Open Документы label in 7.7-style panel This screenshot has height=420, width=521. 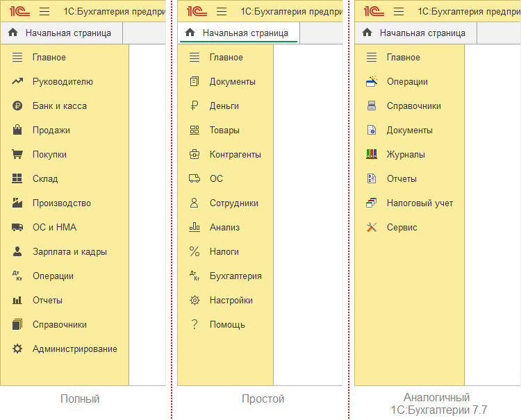[409, 130]
